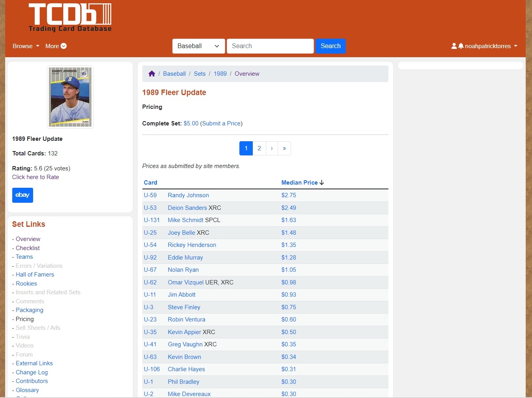Click card number U-106
Screen dimensions: 532x398
tap(152, 369)
